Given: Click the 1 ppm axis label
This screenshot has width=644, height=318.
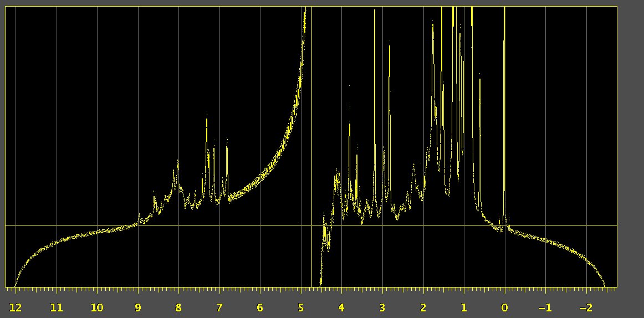Looking at the screenshot, I should pos(464,308).
